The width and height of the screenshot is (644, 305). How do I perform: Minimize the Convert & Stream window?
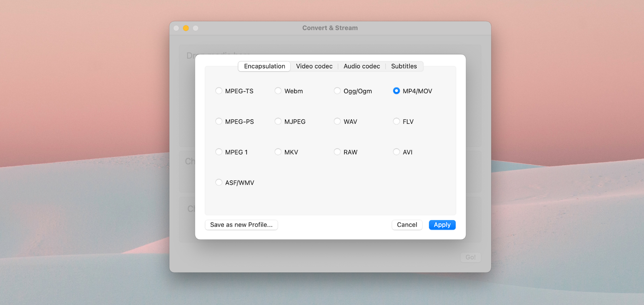pyautogui.click(x=186, y=28)
